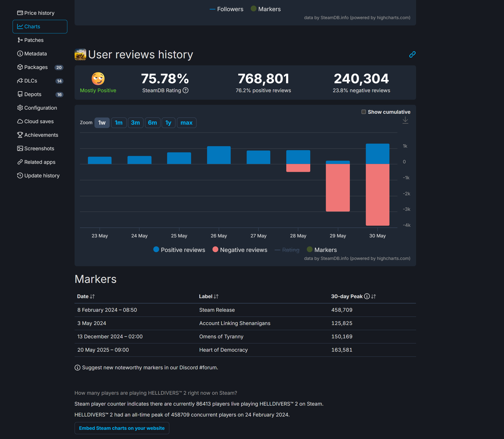Set chart zoom to 1w

[102, 123]
